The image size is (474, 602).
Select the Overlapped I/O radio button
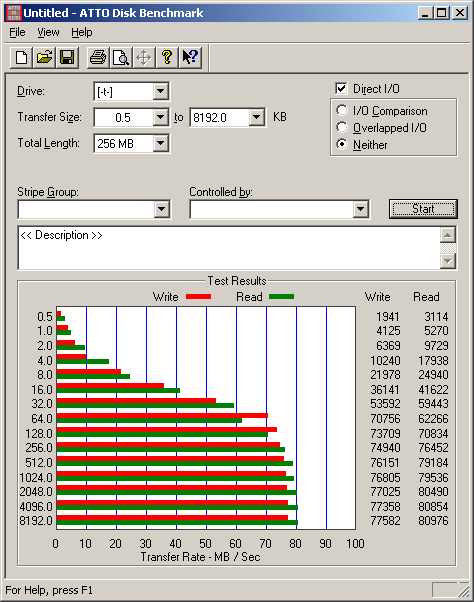[x=342, y=127]
